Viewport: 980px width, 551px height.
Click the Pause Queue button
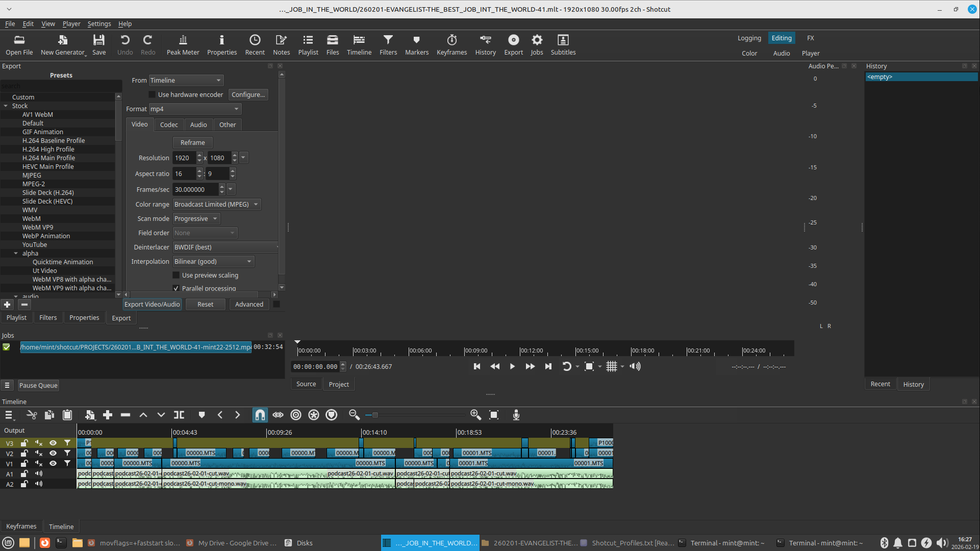(38, 386)
